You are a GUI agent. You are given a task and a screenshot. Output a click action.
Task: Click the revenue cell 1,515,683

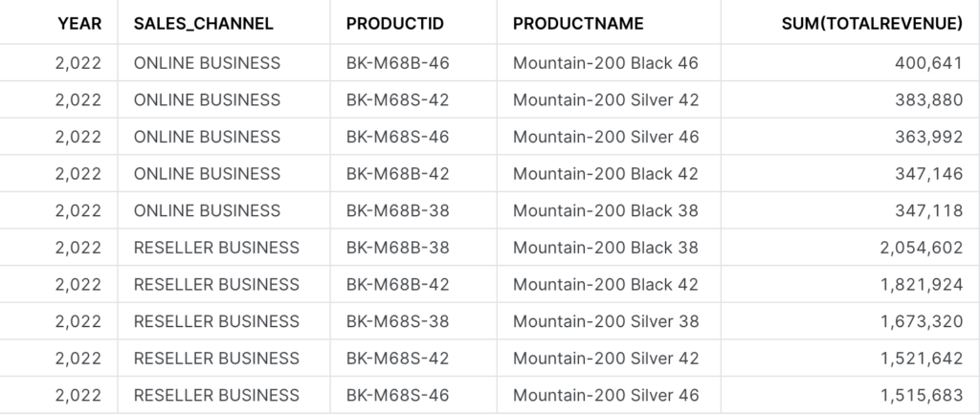(851, 395)
